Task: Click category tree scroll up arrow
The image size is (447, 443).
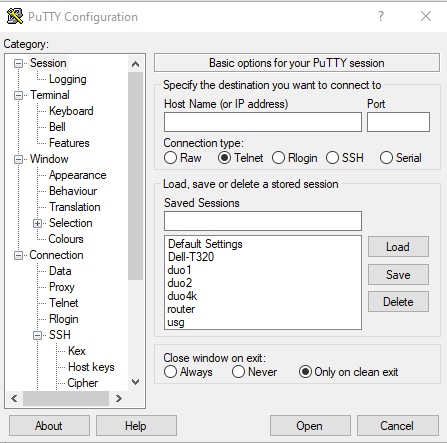Action: 135,64
